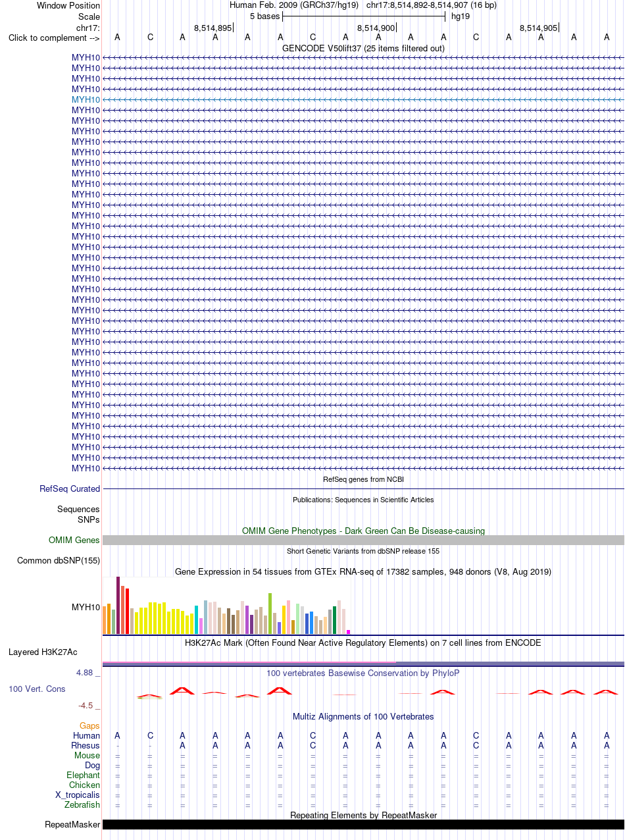Screen dimensions: 625x840
Task: Click the 'Rhesus' alignment species label
Action: 86,746
